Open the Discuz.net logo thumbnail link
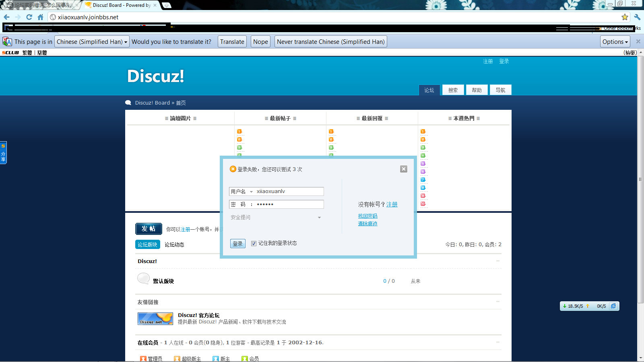 coord(155,319)
